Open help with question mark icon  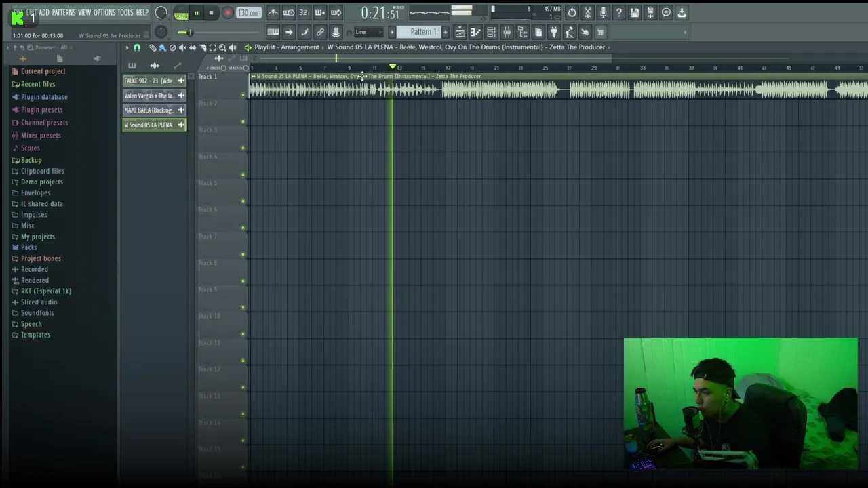tap(619, 12)
